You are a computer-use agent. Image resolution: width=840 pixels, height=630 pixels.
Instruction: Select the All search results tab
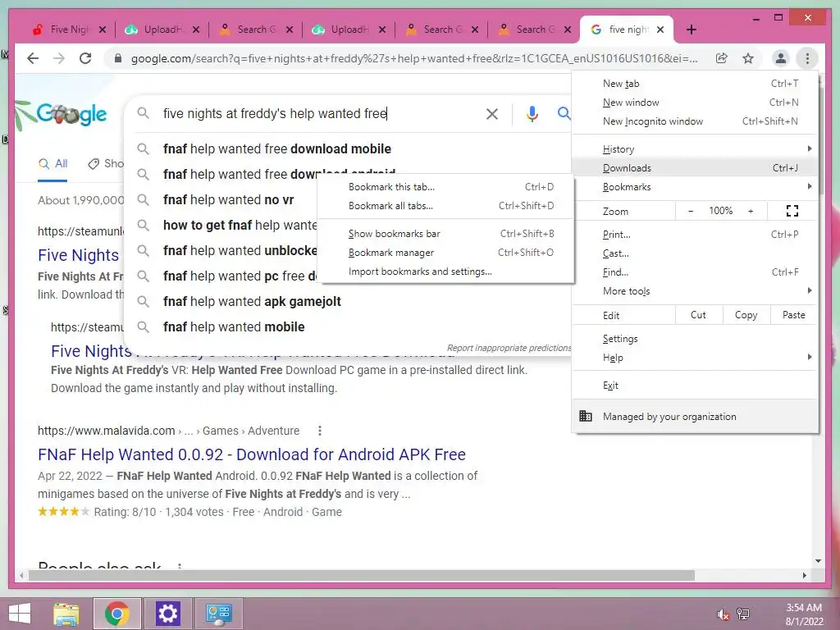coord(53,164)
